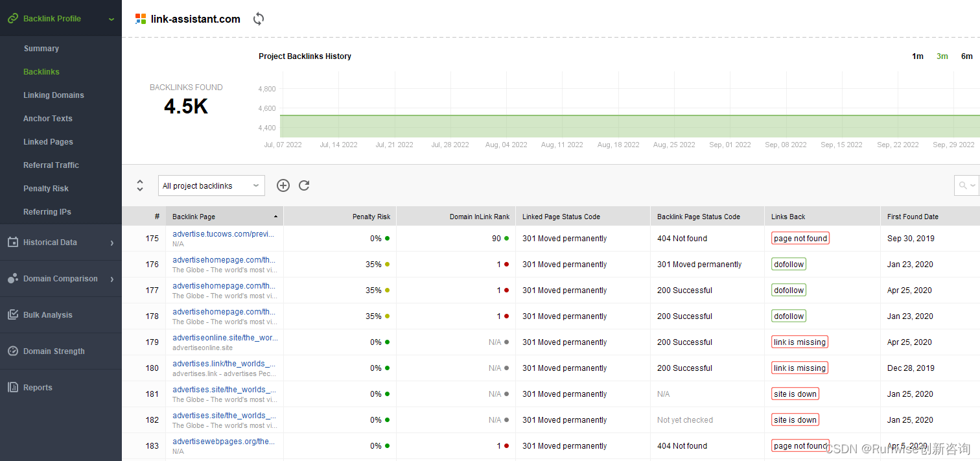Sort by First Found Date
This screenshot has height=461, width=980.
coord(930,217)
